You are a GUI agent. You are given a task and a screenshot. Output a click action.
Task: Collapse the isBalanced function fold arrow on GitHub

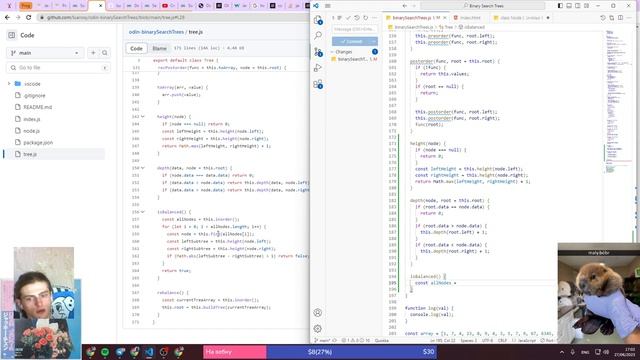143,212
